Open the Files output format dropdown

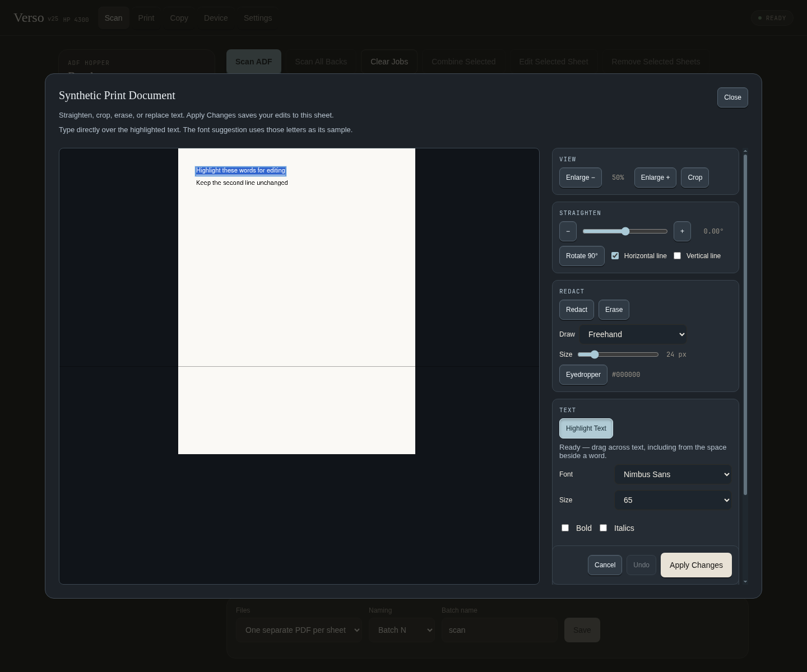(299, 630)
